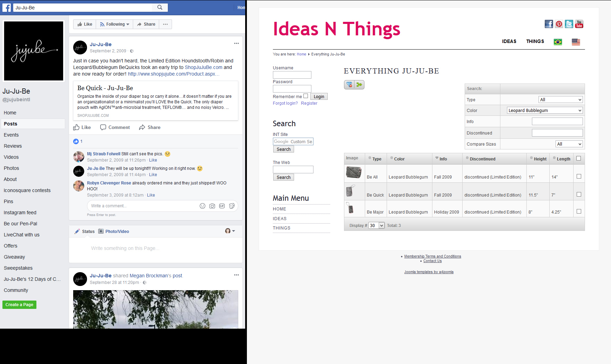Click the Discontinued filter input field

(557, 133)
